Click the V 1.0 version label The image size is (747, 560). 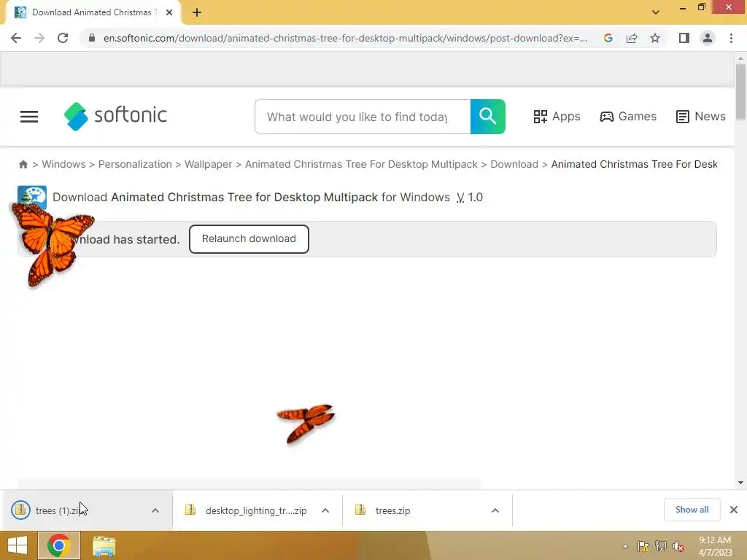(470, 197)
